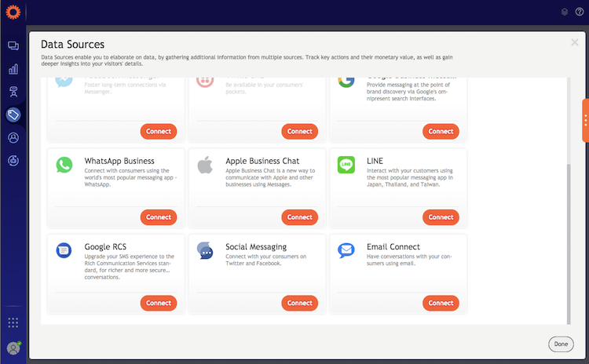Connect Facebook Messenger card
589x364 pixels.
pos(159,131)
